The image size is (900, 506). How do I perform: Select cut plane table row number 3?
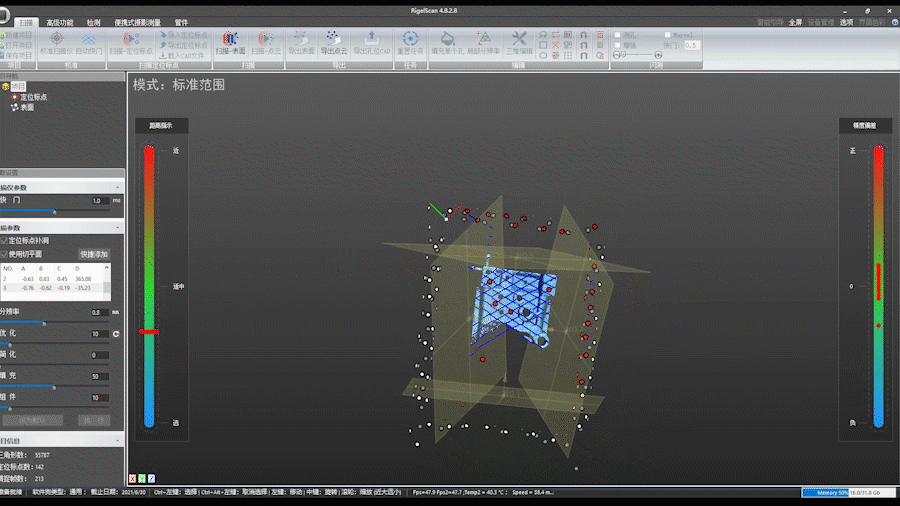52,288
